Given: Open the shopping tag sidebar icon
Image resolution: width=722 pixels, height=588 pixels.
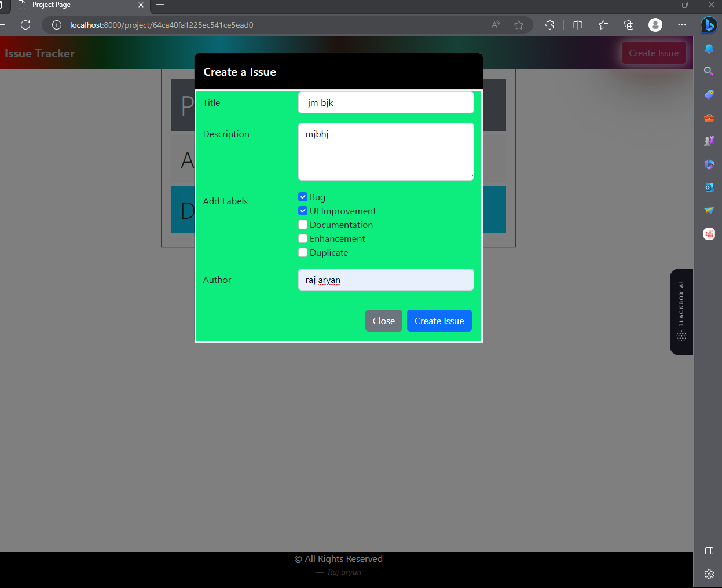Looking at the screenshot, I should click(x=709, y=94).
